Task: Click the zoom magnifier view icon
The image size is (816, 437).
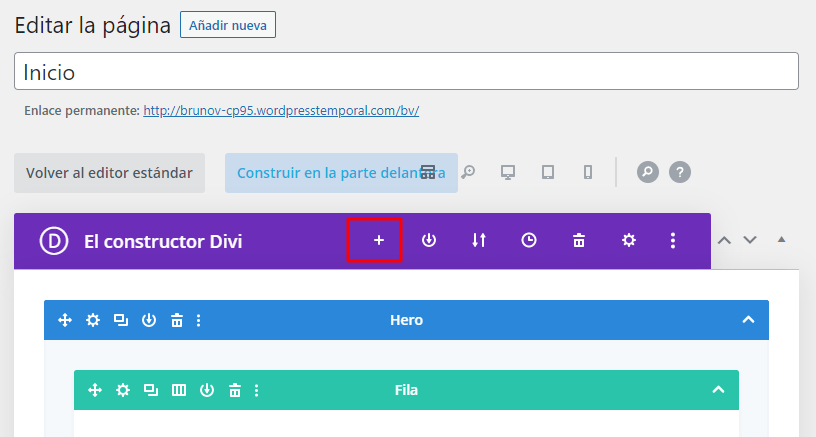Action: (468, 172)
